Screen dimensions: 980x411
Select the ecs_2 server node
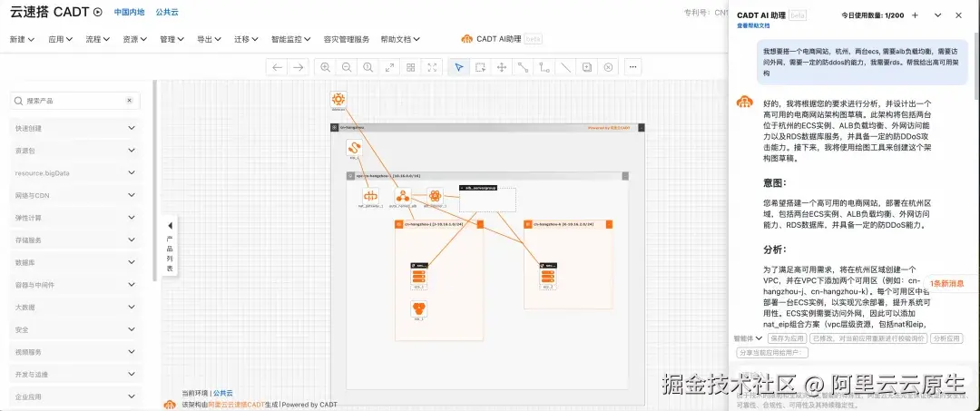click(x=547, y=275)
